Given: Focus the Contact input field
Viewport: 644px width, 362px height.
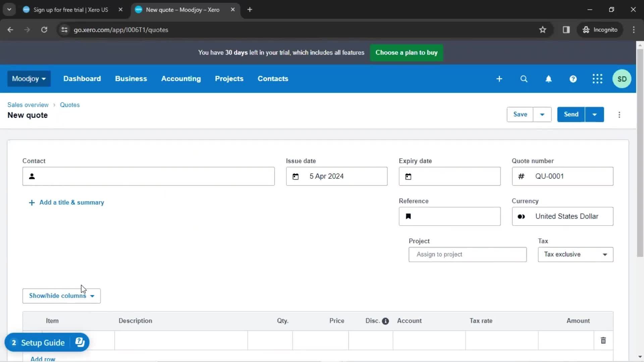Looking at the screenshot, I should (x=148, y=176).
